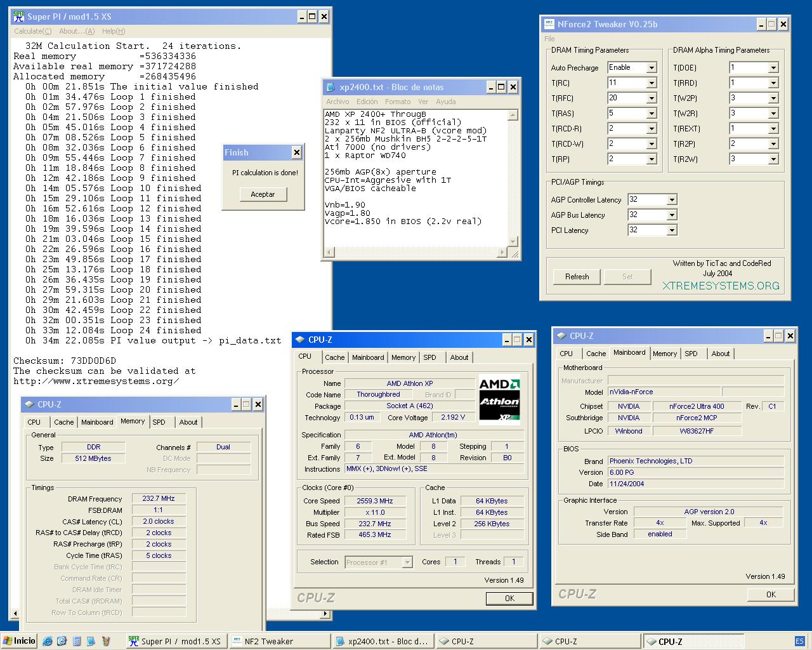Screen dimensions: 812x650
Task: Open AGP Controller Latency dropdown
Action: (x=672, y=199)
